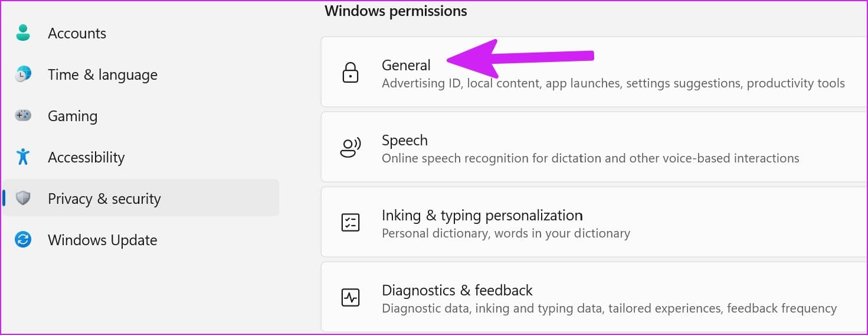Image resolution: width=868 pixels, height=335 pixels.
Task: Click the Accounts person icon
Action: click(23, 33)
